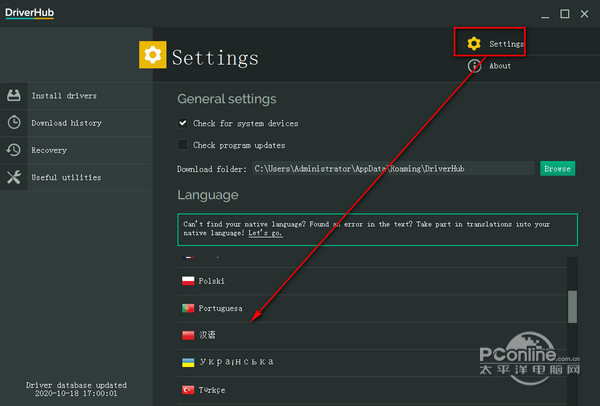
Task: Click the Ukrainian flag icon
Action: 187,362
